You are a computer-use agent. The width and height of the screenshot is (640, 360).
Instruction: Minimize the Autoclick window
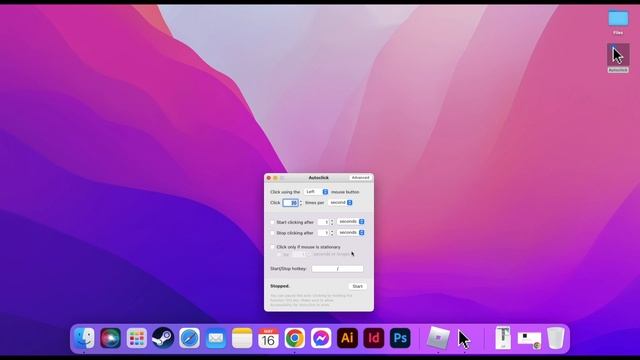(275, 178)
